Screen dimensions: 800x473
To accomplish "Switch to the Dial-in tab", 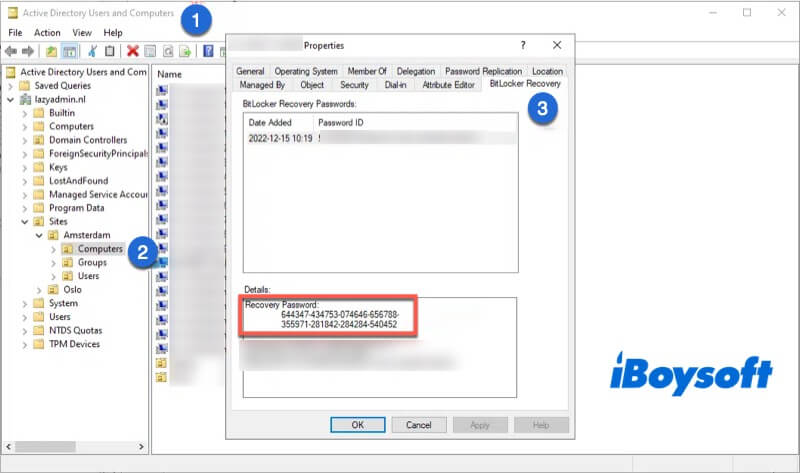I will click(395, 85).
